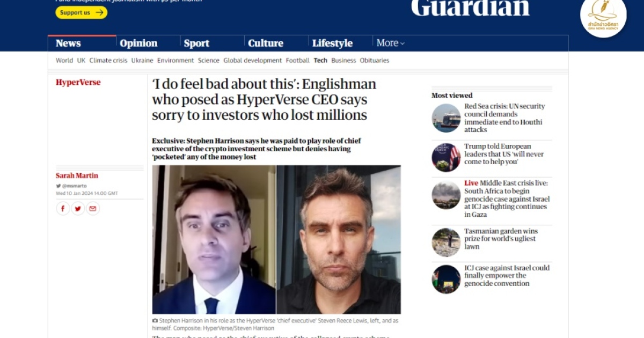Open the HyperVerse topic link
This screenshot has width=644, height=338.
pos(78,82)
